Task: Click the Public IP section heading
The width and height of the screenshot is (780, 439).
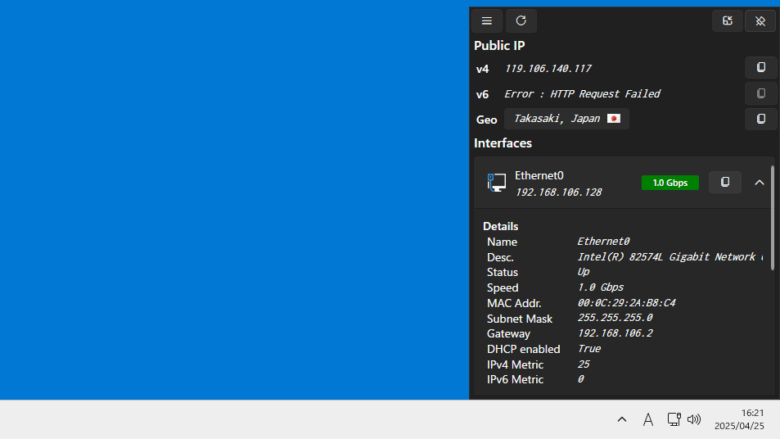Action: click(x=499, y=46)
